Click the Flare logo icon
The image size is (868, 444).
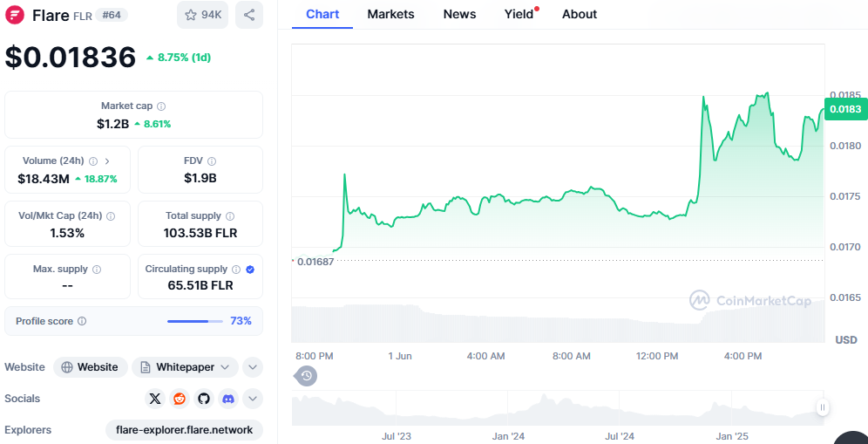15,15
